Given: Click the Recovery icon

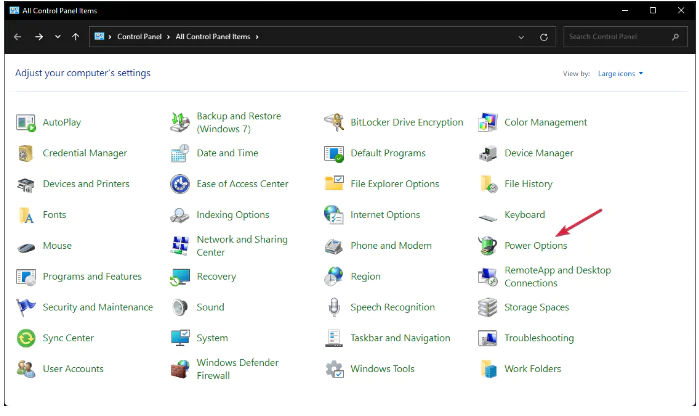Looking at the screenshot, I should click(180, 277).
